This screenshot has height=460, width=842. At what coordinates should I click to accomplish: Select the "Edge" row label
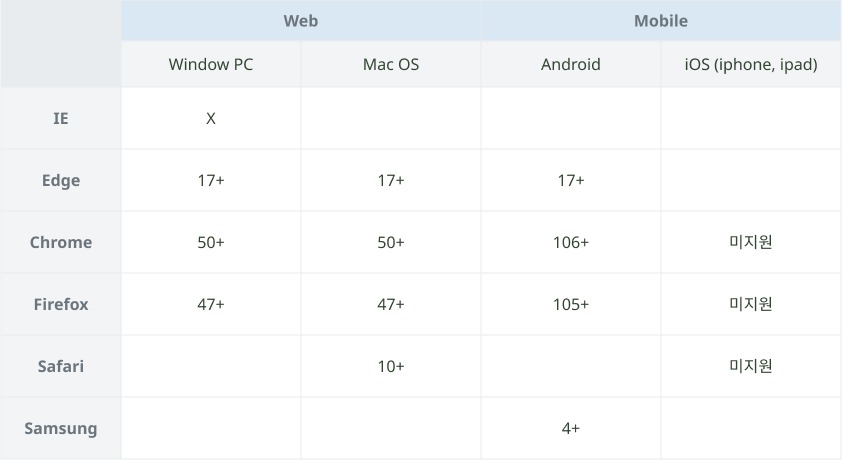(x=61, y=181)
